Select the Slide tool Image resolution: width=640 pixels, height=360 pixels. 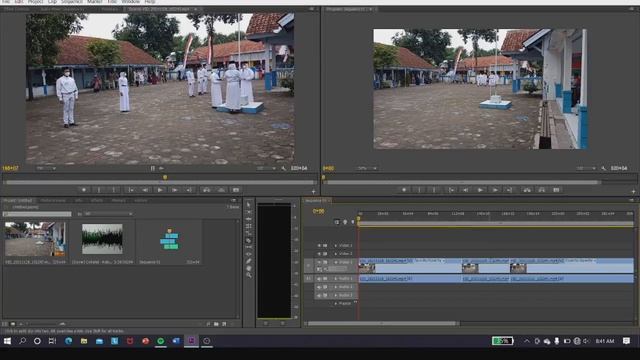click(x=249, y=254)
